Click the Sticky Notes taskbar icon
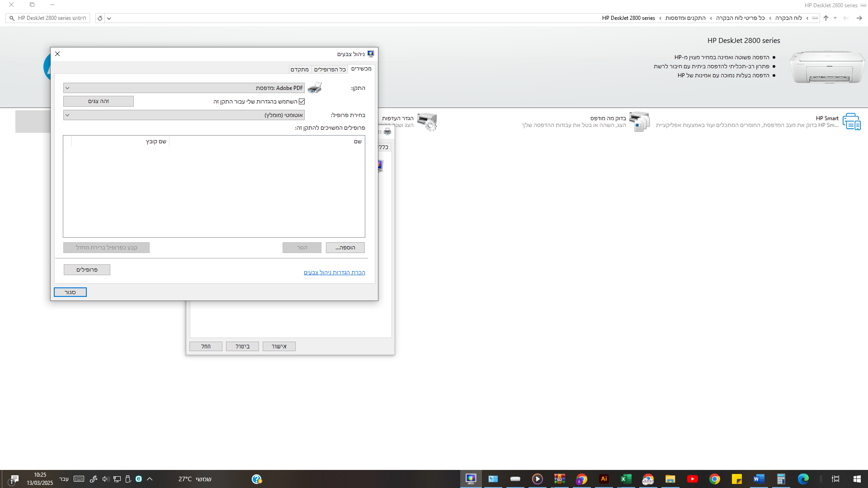Image resolution: width=868 pixels, height=488 pixels. coord(736,479)
